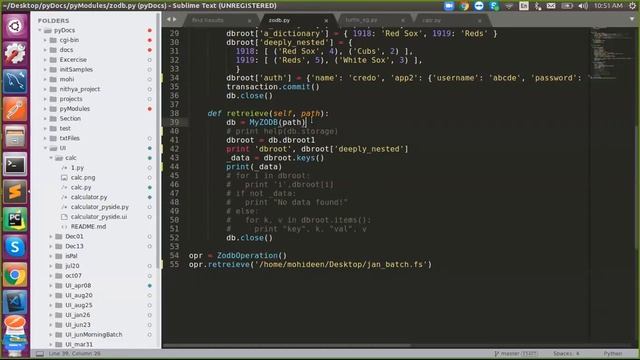Click the Sublime Text dock icon
Image resolution: width=640 pixels, height=360 pixels.
pos(15,192)
